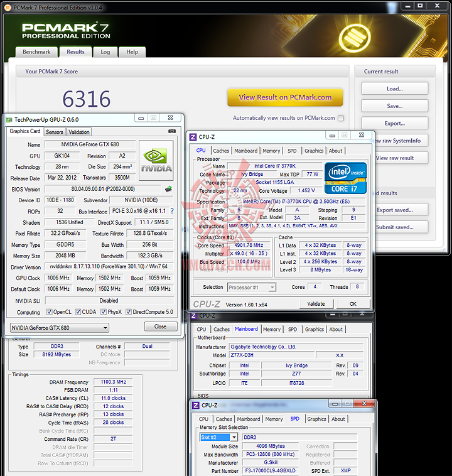
Task: Open the Processor #1 selection dropdown
Action: coord(252,287)
